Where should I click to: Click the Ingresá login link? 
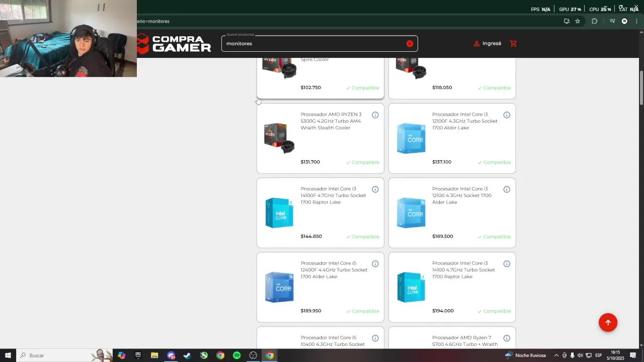click(x=488, y=44)
